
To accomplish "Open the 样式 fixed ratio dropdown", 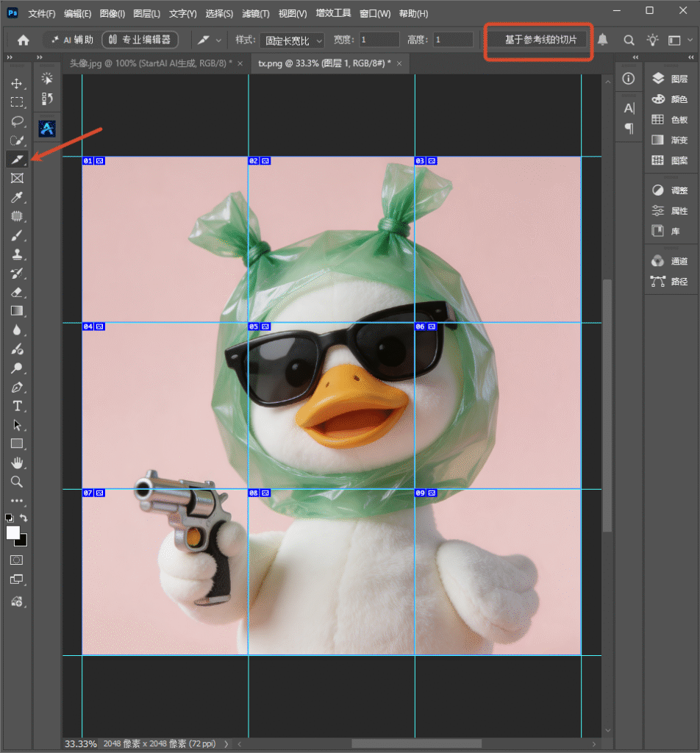I will 292,40.
